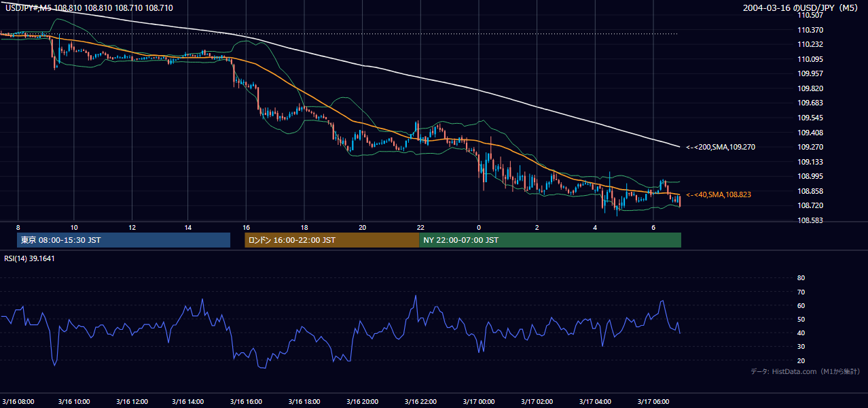
Task: Click price level 110.232 on the price axis
Action: tap(810, 44)
